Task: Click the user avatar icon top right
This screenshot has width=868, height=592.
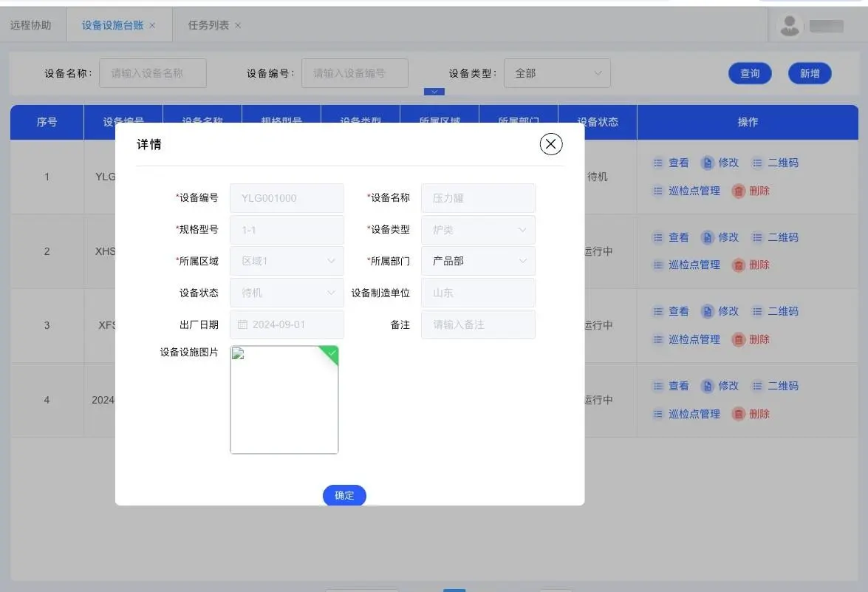Action: (x=789, y=24)
